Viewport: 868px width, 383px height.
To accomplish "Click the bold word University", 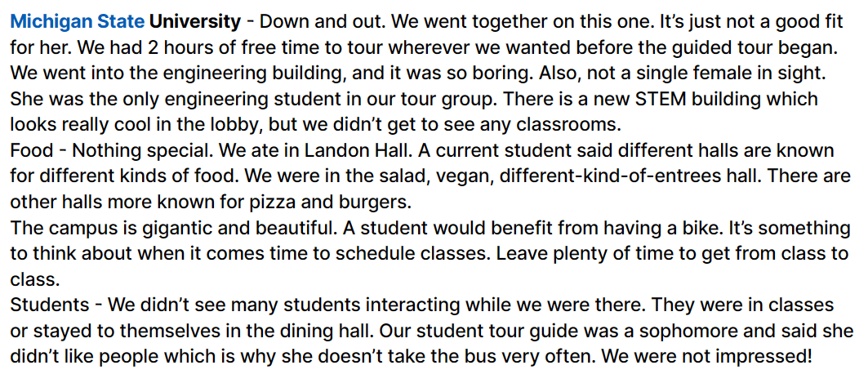I will pyautogui.click(x=195, y=23).
